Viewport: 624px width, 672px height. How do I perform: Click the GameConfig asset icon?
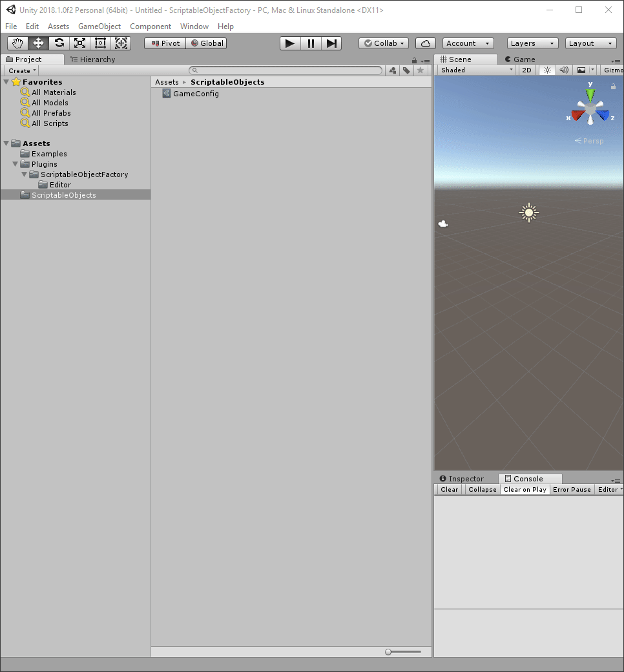tap(167, 93)
